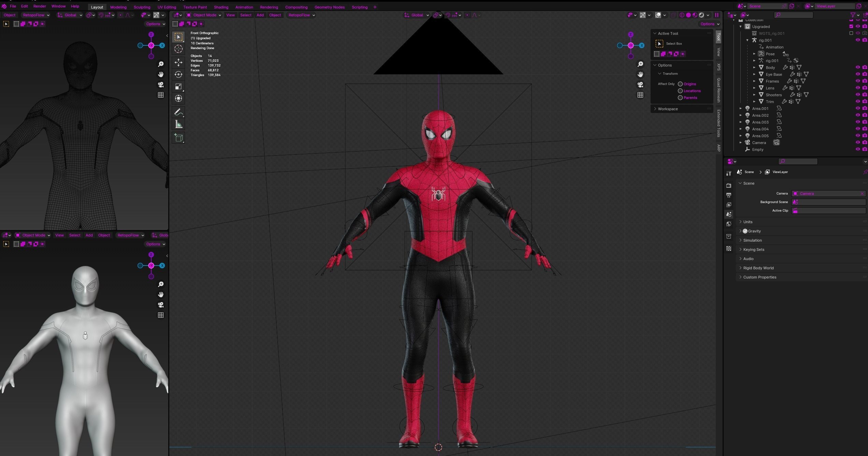
Task: Click Background Scene field
Action: click(828, 202)
